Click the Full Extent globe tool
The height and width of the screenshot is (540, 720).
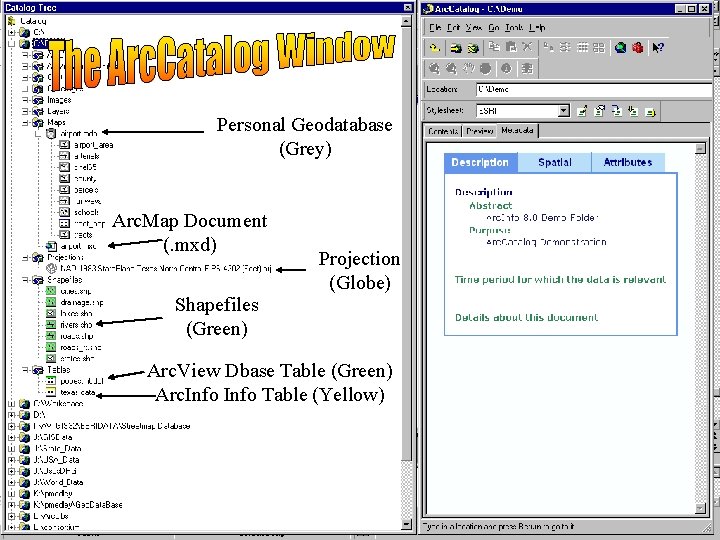(x=485, y=68)
